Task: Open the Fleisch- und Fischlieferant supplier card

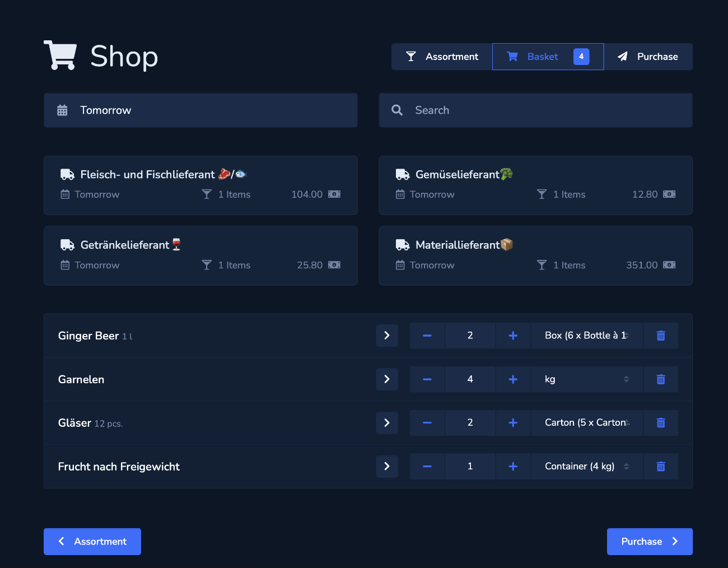Action: click(200, 185)
